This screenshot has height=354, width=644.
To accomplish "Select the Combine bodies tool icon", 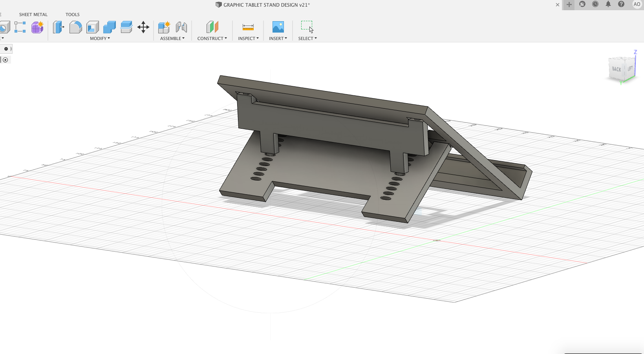I will (x=110, y=27).
